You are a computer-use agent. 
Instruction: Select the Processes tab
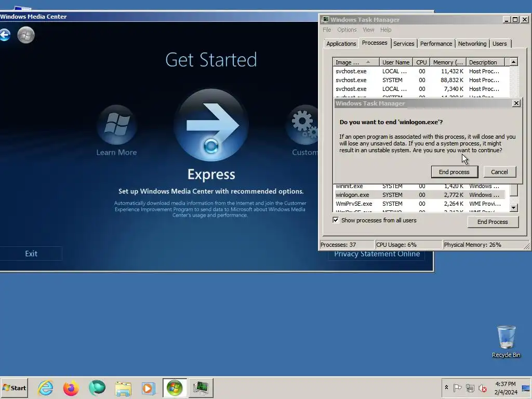374,43
